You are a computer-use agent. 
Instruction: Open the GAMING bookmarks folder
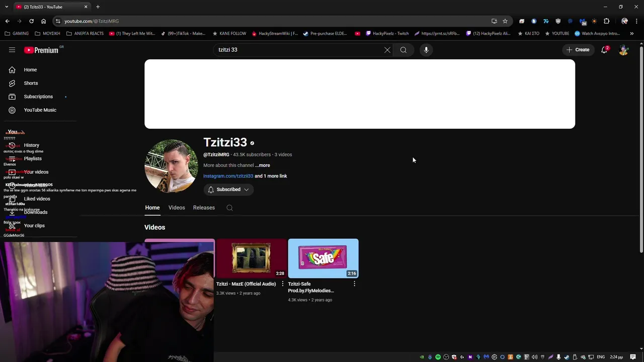pos(17,34)
